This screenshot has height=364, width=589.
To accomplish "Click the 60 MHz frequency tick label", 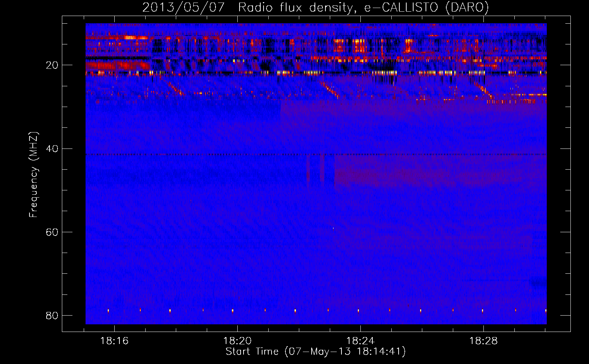I will coord(52,232).
